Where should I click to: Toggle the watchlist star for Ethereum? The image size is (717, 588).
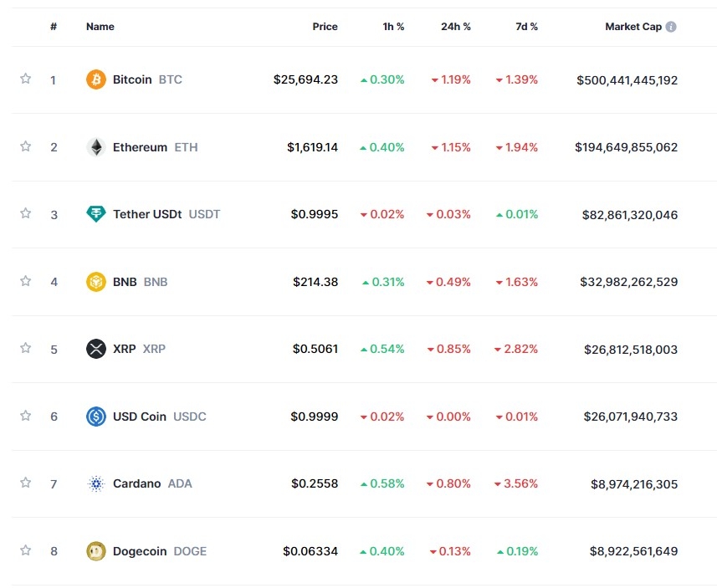(25, 147)
